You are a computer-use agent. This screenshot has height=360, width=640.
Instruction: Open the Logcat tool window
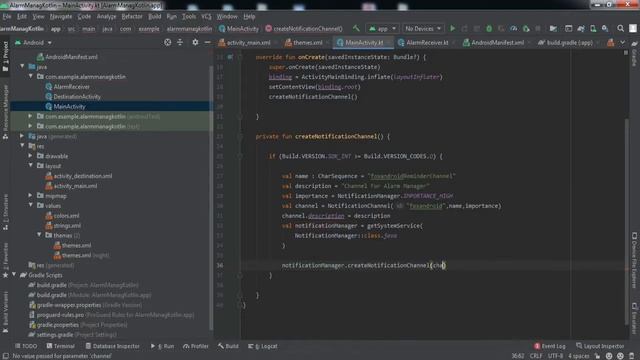pyautogui.click(x=263, y=346)
